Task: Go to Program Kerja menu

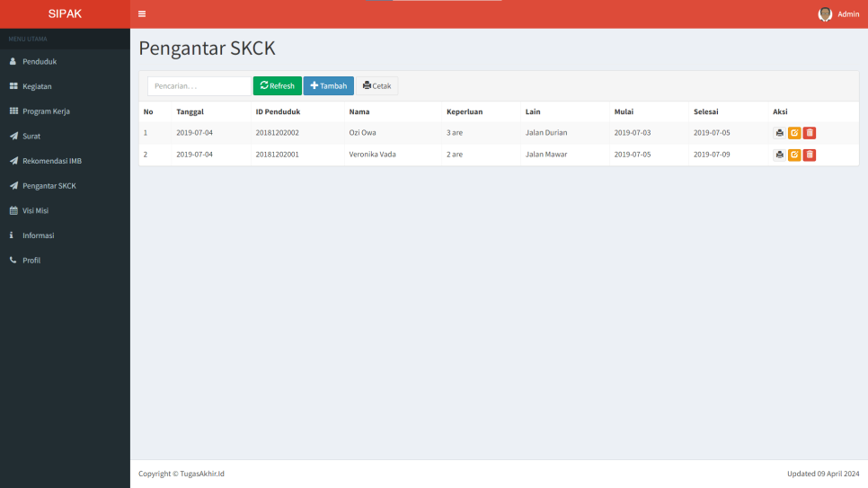Action: point(65,111)
